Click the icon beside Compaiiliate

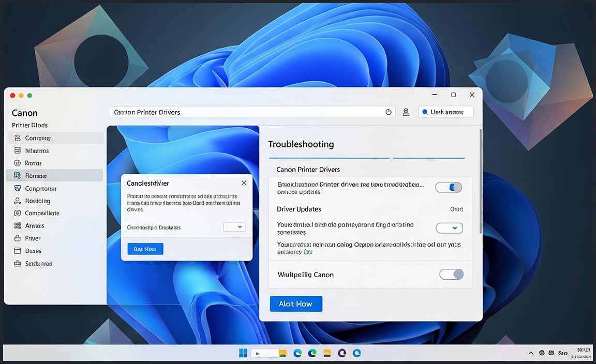coord(18,213)
